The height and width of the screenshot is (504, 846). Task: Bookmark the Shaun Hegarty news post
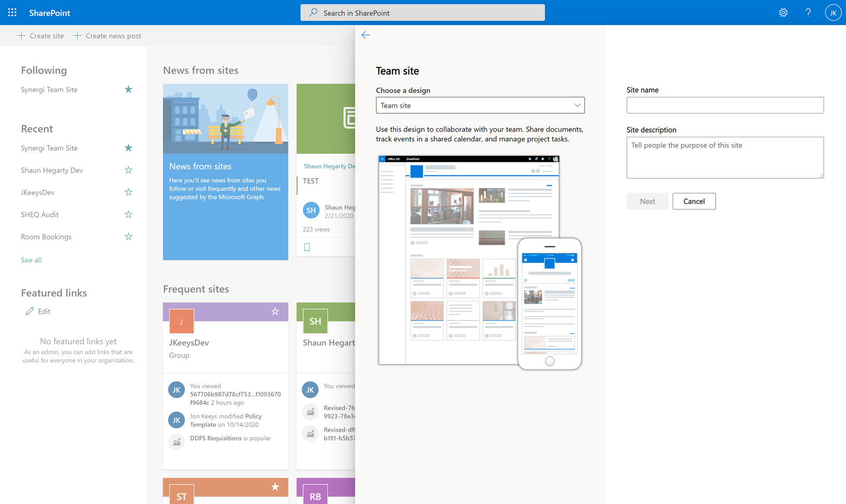(307, 247)
